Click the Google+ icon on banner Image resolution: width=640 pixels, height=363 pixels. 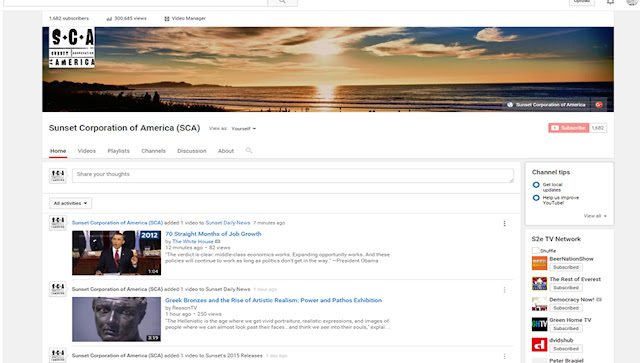599,105
